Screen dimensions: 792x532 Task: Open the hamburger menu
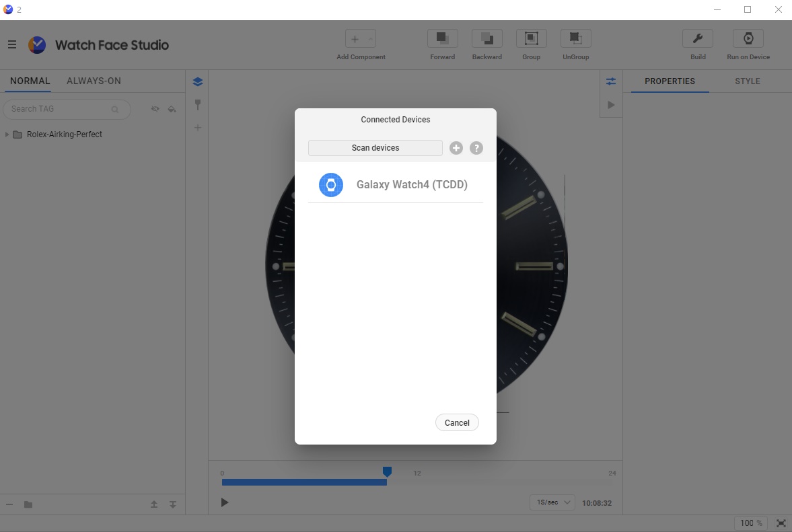point(12,45)
